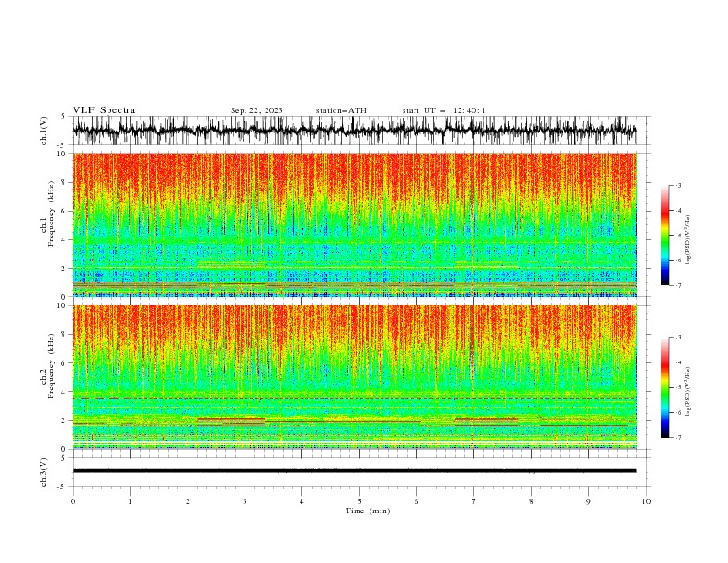
Task: Click the "-5" voltage tick of ch.3(V)
Action: (62, 487)
